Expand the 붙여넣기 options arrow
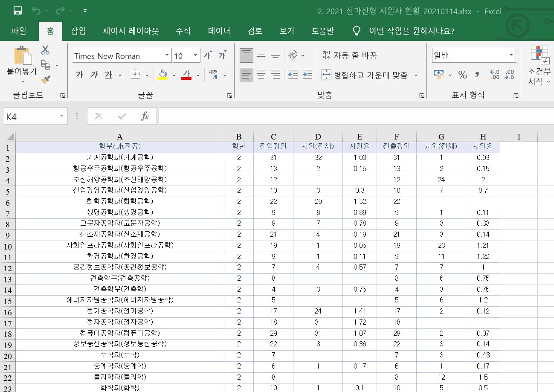 (23, 81)
